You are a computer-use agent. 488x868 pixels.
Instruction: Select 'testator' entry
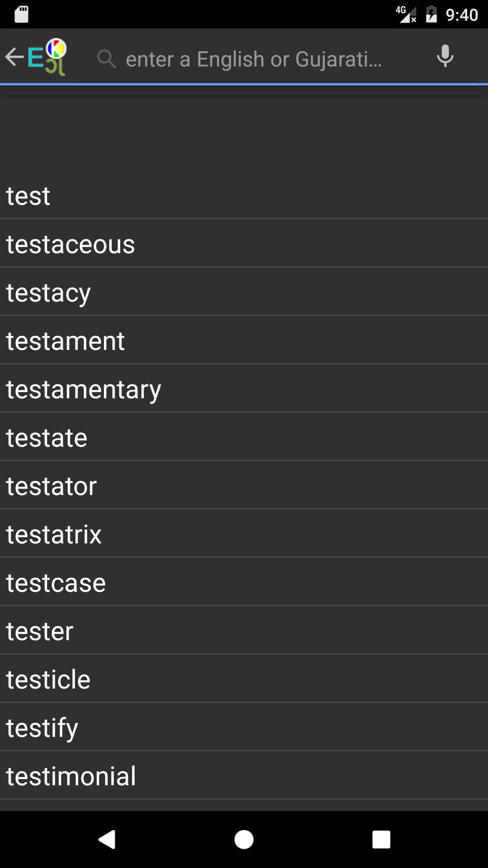[244, 486]
